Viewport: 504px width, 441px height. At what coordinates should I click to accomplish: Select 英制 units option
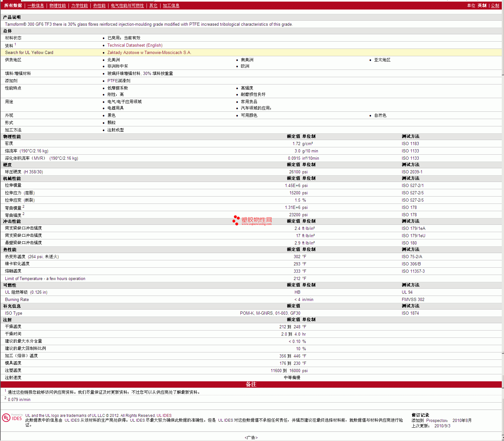(482, 6)
